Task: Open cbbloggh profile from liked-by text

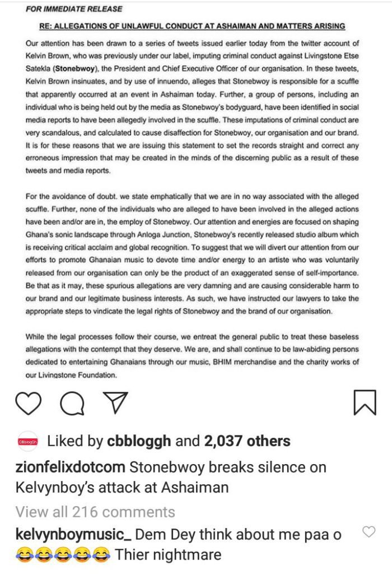Action: click(139, 442)
